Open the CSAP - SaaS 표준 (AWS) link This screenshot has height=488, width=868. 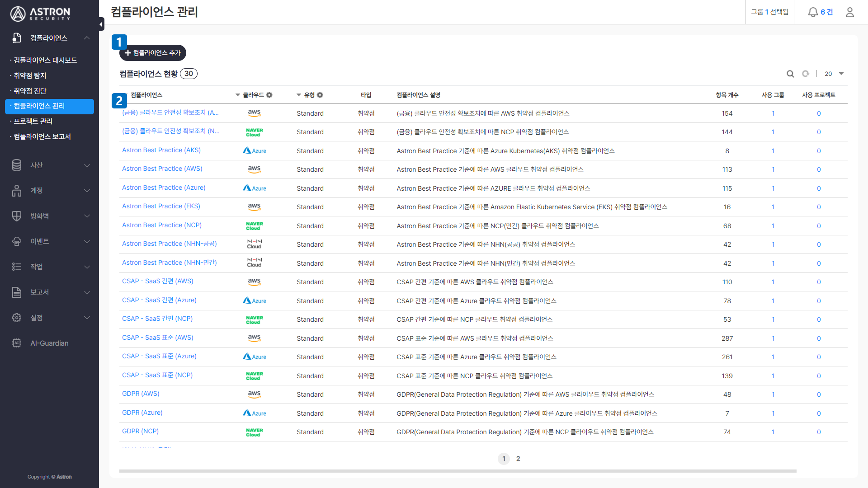pos(158,338)
